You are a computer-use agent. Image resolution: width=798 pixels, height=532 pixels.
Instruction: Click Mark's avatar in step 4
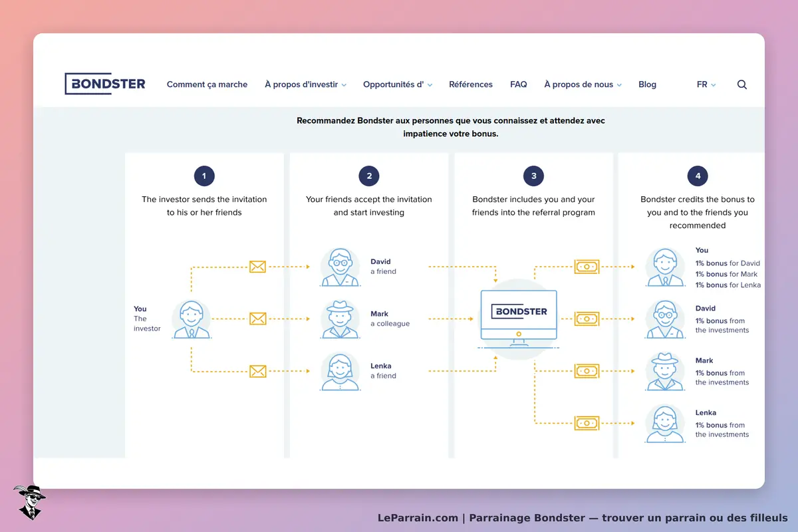665,371
